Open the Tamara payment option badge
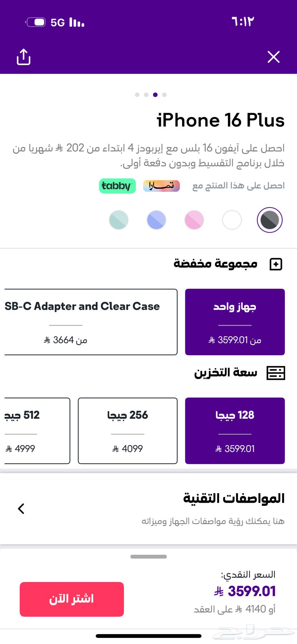The height and width of the screenshot is (644, 297). (161, 186)
